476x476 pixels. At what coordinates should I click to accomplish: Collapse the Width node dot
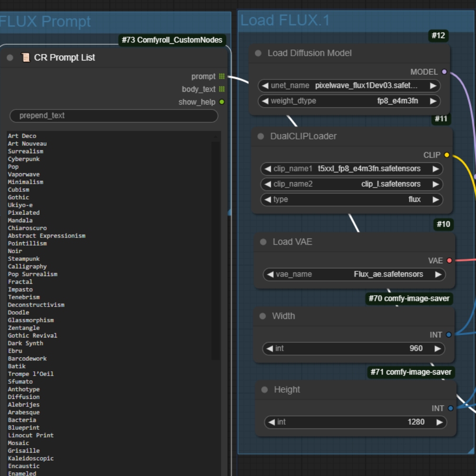263,316
